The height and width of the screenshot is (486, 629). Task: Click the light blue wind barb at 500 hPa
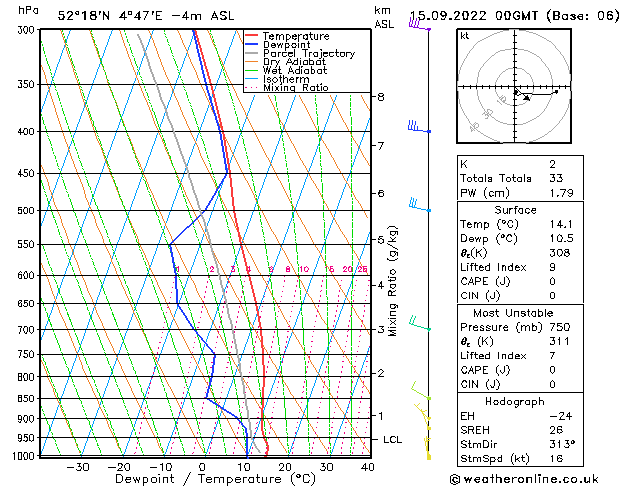420,205
